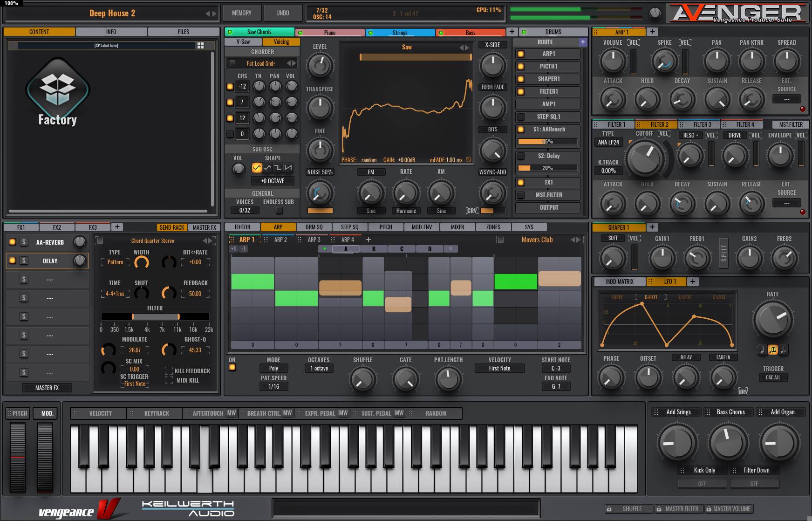Click the S1: AAReverb send level slider

[x=547, y=142]
